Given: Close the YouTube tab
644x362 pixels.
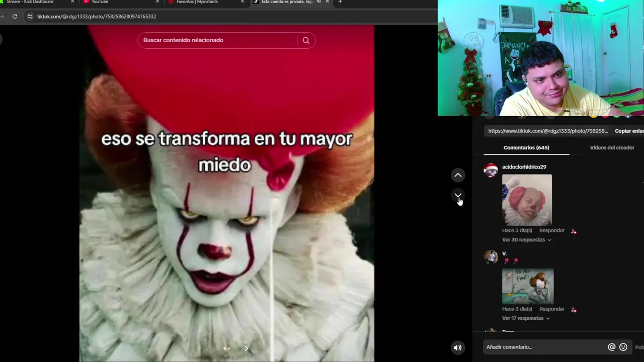Looking at the screenshot, I should (x=157, y=2).
